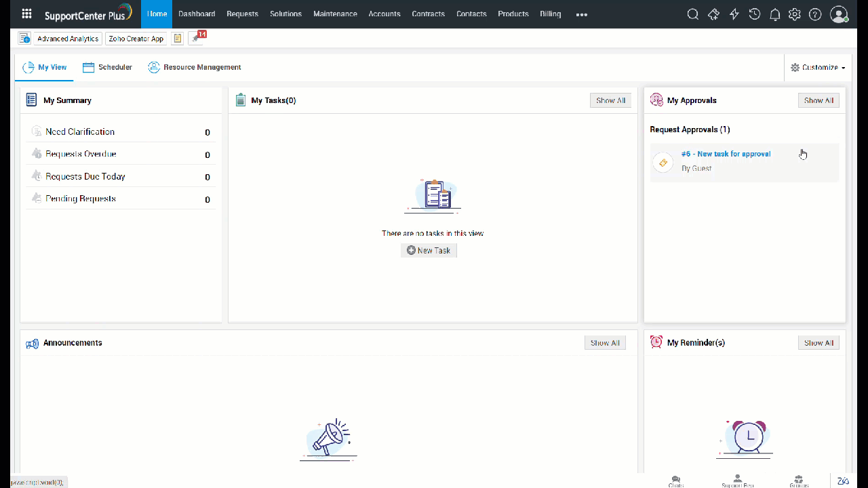868x488 pixels.
Task: Open '#6 - New task for approval' link
Action: click(726, 154)
